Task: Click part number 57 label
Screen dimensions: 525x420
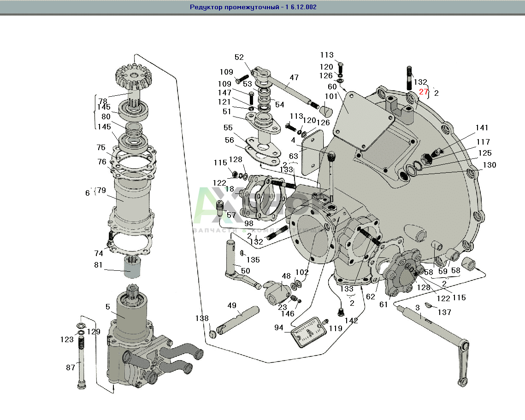Action: pos(231,215)
